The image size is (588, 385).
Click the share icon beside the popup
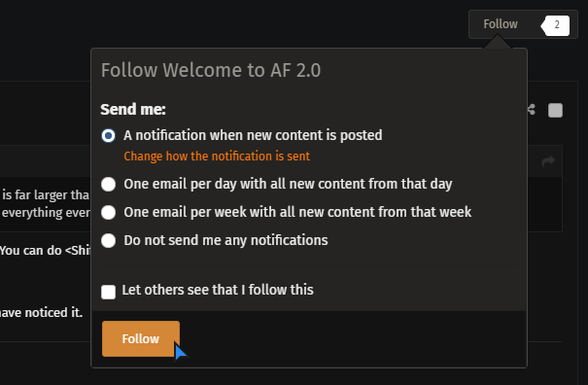click(532, 110)
